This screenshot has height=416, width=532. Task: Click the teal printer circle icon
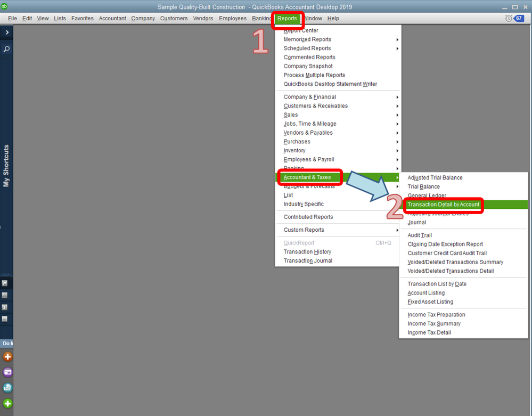coord(7,388)
